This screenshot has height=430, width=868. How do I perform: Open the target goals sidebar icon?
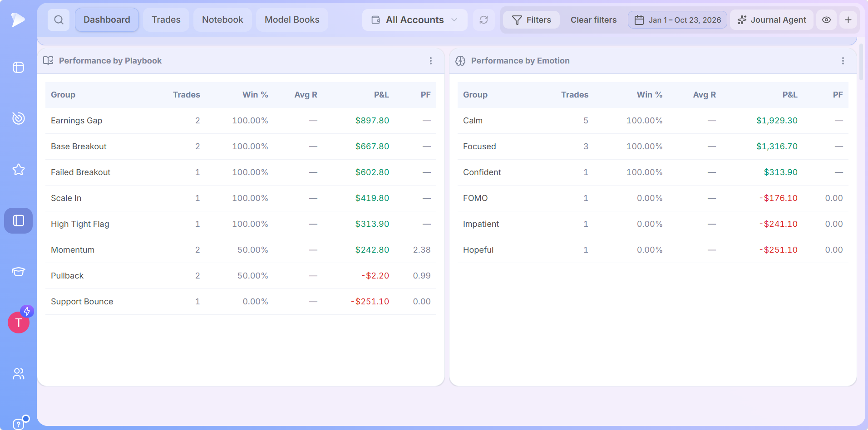[18, 118]
